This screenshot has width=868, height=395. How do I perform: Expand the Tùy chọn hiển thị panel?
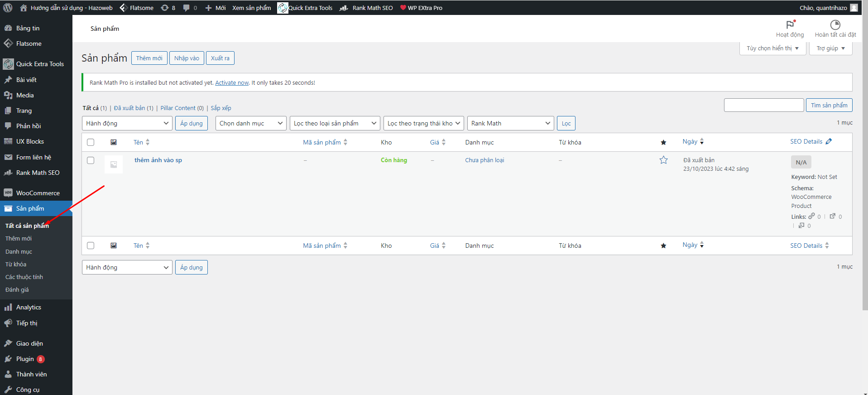772,48
